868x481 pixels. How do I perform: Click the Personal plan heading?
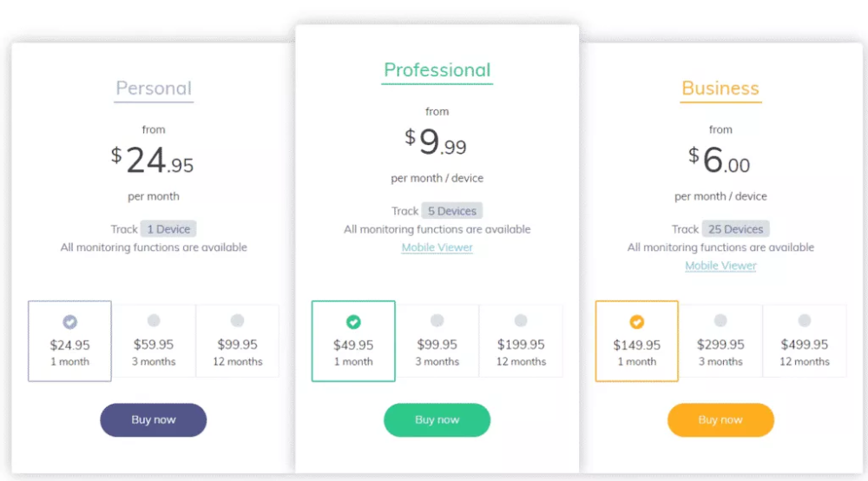[154, 89]
